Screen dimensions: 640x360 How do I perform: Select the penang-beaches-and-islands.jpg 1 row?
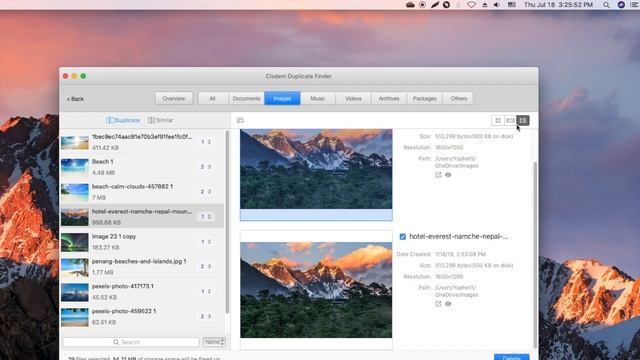[x=142, y=266]
